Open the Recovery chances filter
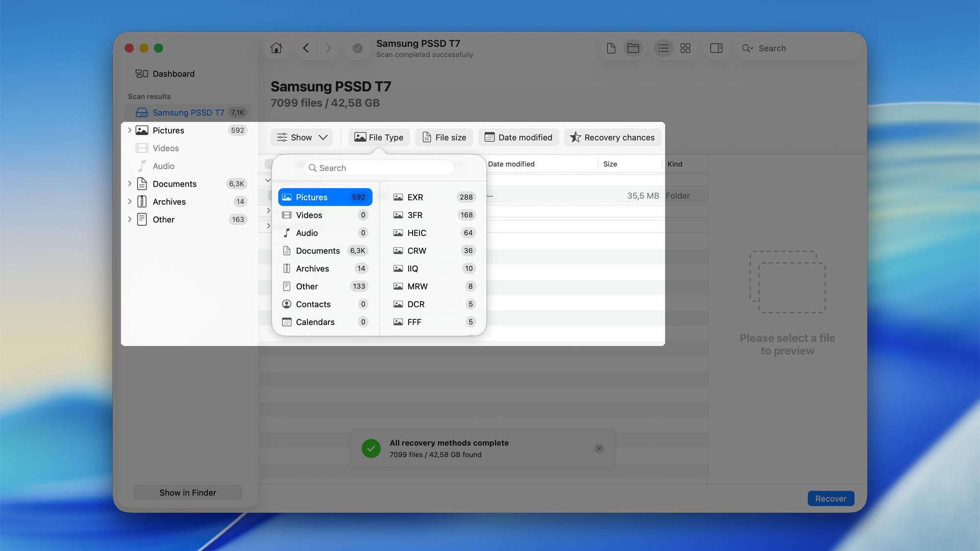 [x=612, y=137]
